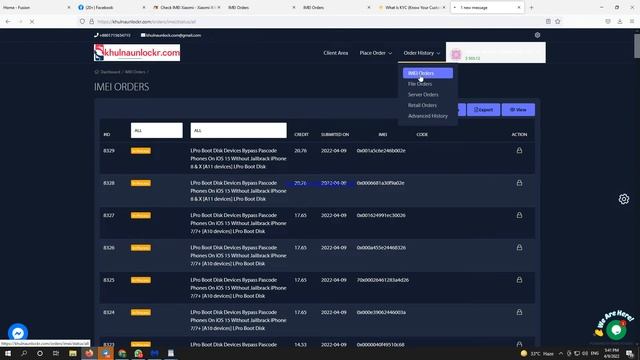Screen dimensions: 640x360
Task: Click the CREDIT column header
Action: (301, 134)
